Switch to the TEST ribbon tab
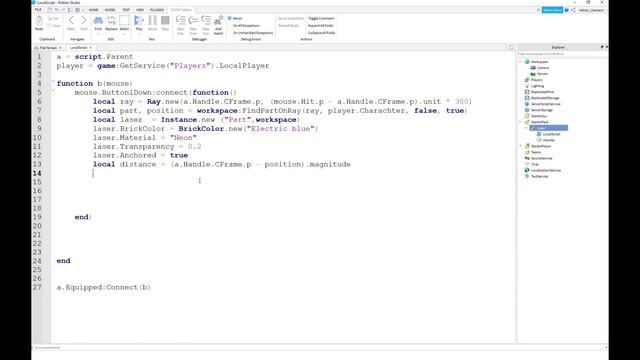This screenshot has width=640, height=360. click(x=126, y=10)
